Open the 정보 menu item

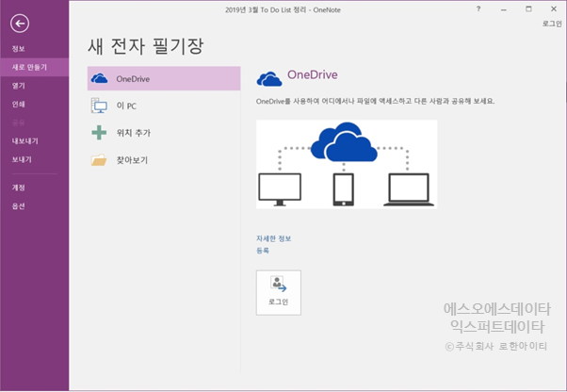[x=19, y=49]
